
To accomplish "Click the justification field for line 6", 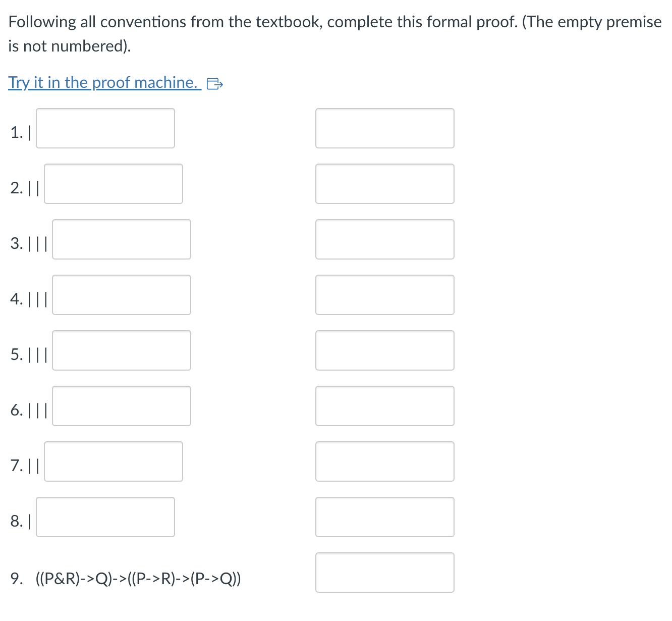I will coord(384,406).
